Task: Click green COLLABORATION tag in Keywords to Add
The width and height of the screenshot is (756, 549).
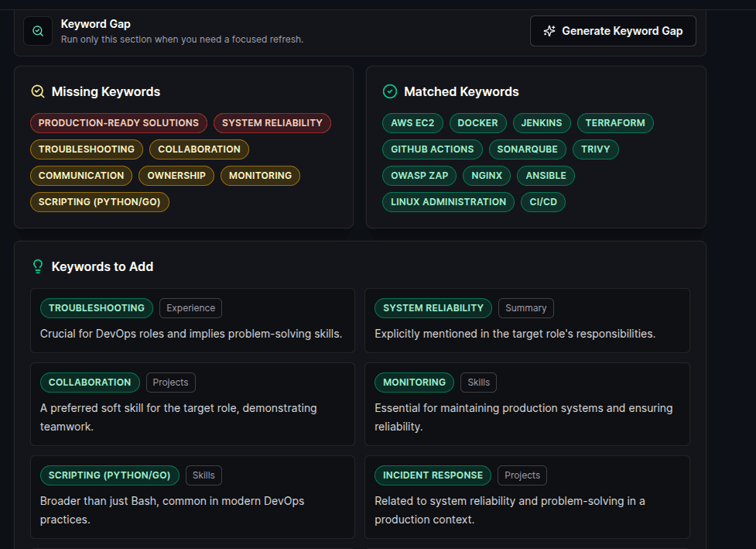Action: click(x=90, y=383)
